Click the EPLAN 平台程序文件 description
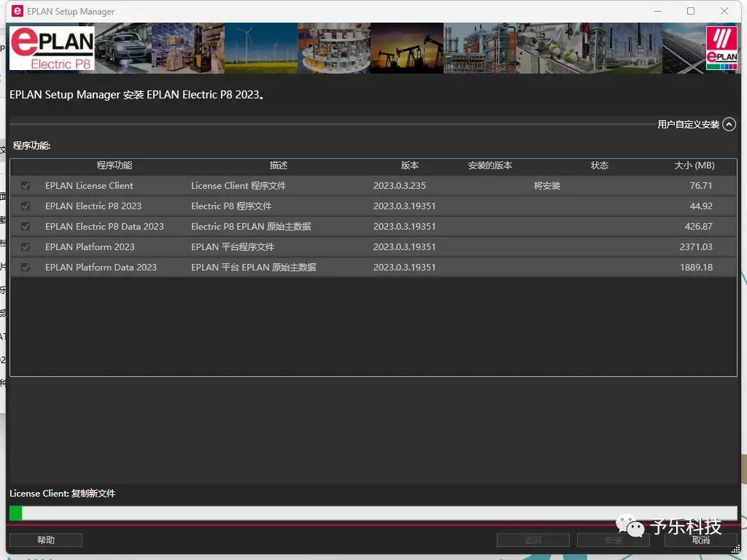747x560 pixels. (x=233, y=247)
